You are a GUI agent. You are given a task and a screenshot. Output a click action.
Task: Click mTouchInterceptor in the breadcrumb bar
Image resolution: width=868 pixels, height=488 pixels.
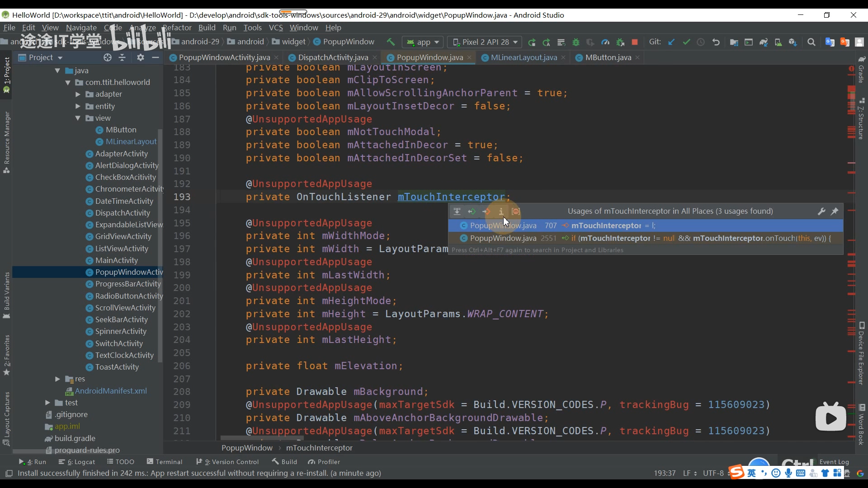[x=319, y=448]
